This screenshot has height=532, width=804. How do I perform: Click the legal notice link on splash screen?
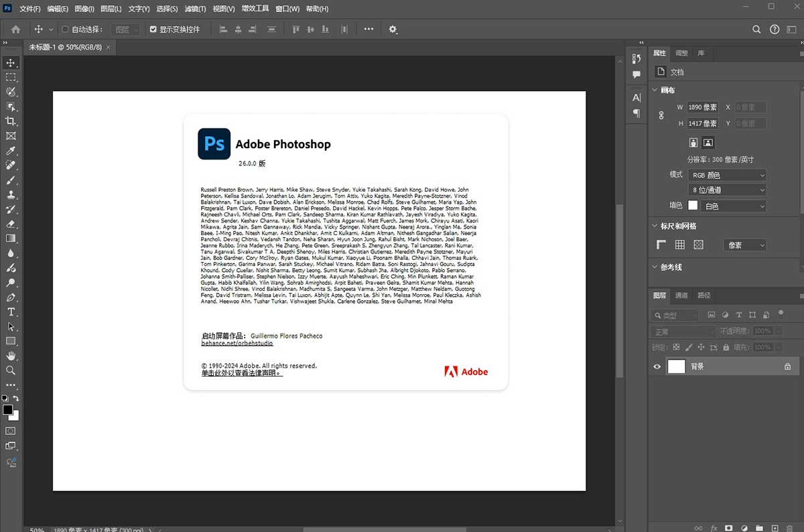click(240, 373)
